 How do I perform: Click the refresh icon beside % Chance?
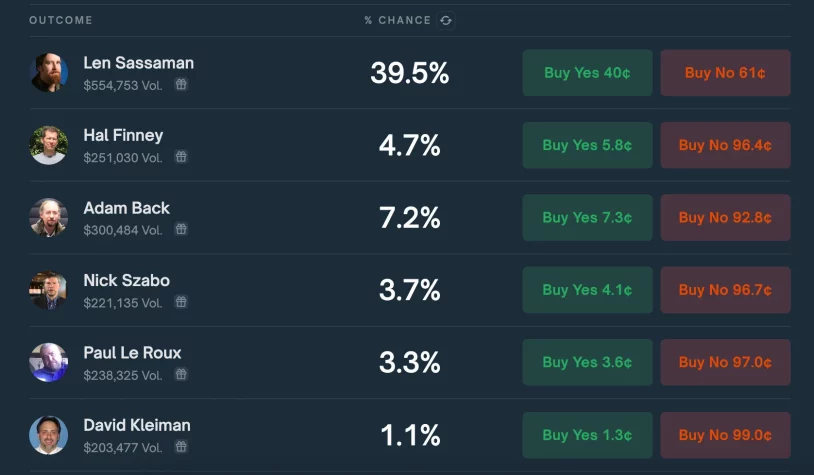tap(446, 20)
